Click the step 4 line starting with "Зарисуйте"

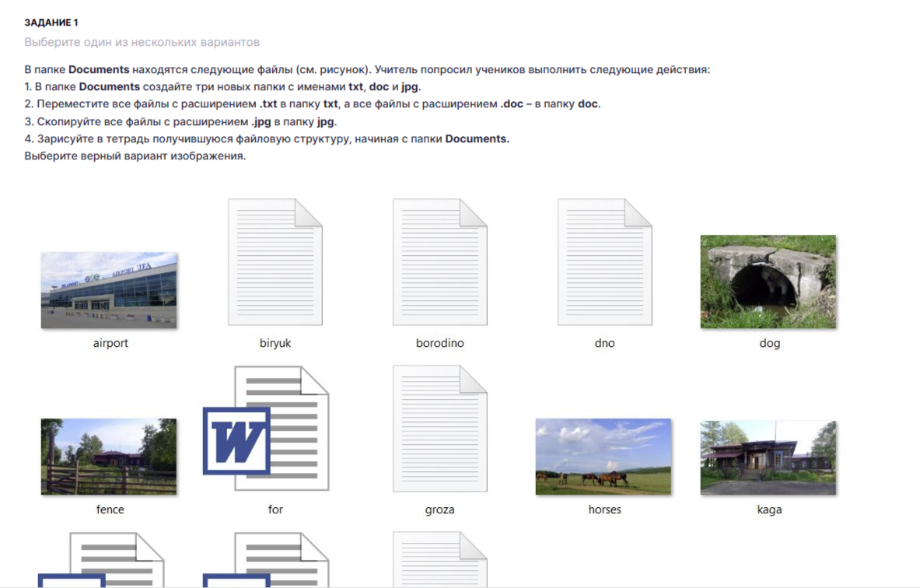pyautogui.click(x=267, y=139)
